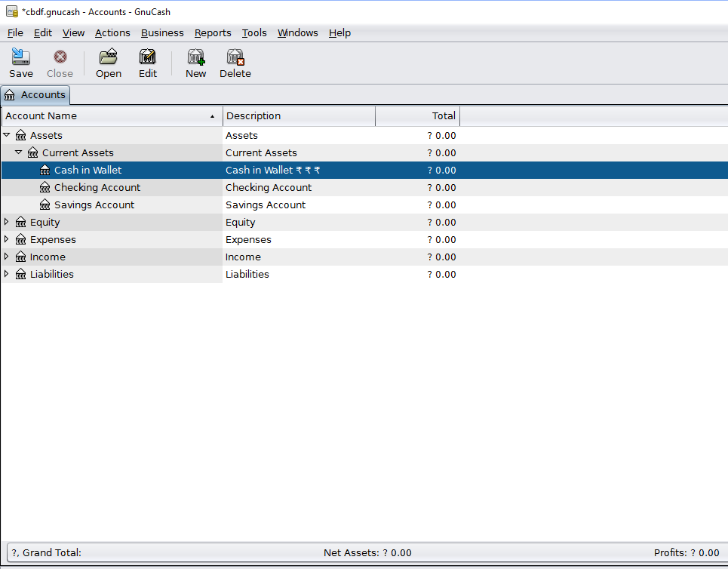Open the Business menu
This screenshot has width=728, height=569.
pos(162,33)
